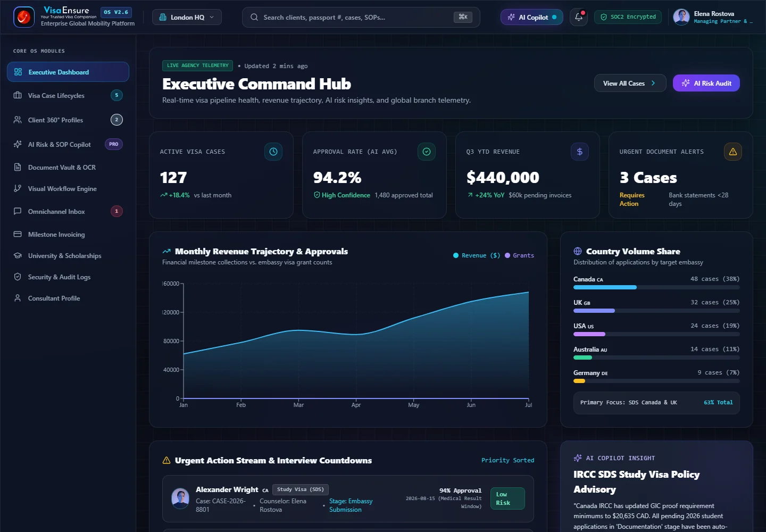Open Priority Sorted ordering option
This screenshot has height=532, width=766.
[x=507, y=460]
